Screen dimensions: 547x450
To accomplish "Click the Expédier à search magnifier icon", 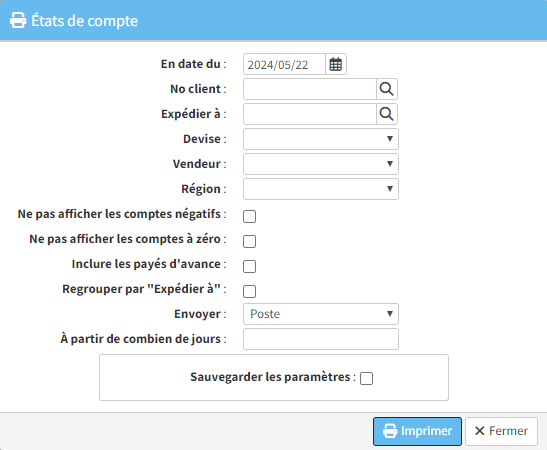I will [x=387, y=114].
